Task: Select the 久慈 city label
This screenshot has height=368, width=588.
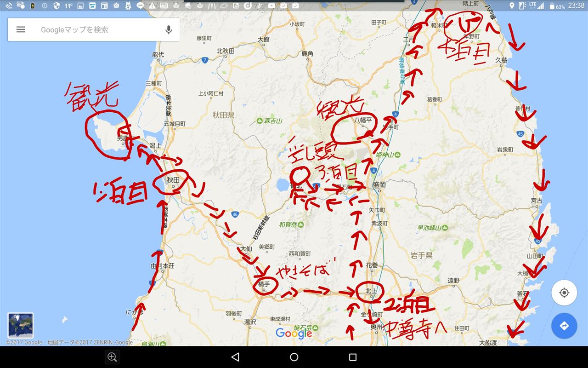Action: tap(501, 60)
